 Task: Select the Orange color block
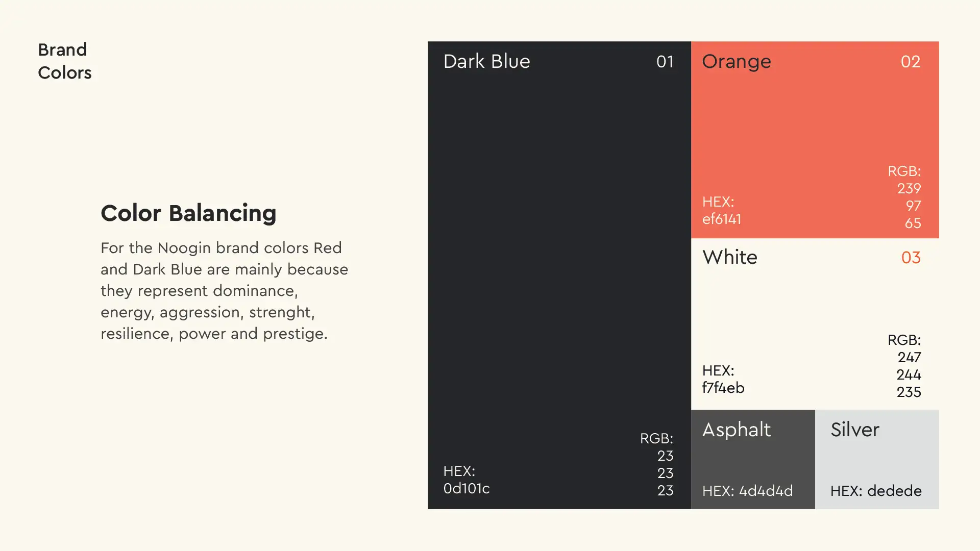point(815,140)
